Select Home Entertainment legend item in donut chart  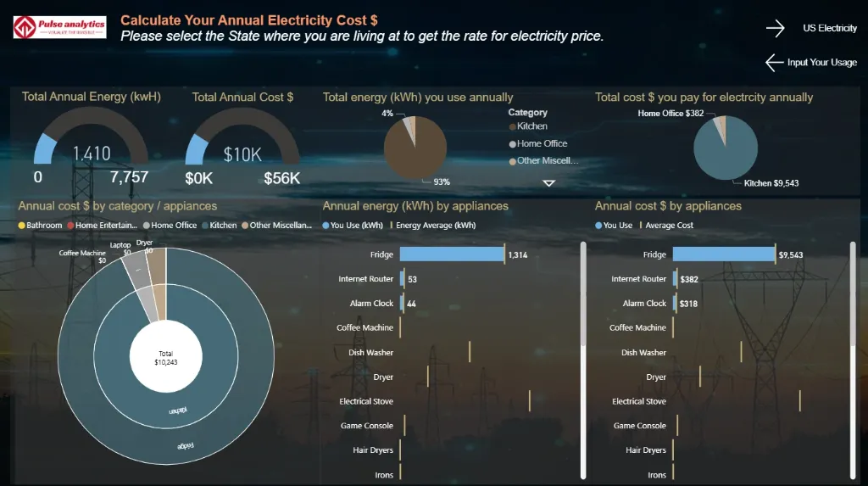pos(106,226)
